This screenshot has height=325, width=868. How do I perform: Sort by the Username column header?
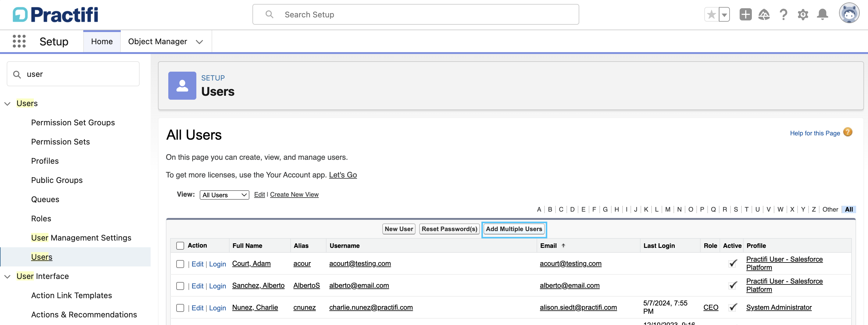[x=345, y=245]
